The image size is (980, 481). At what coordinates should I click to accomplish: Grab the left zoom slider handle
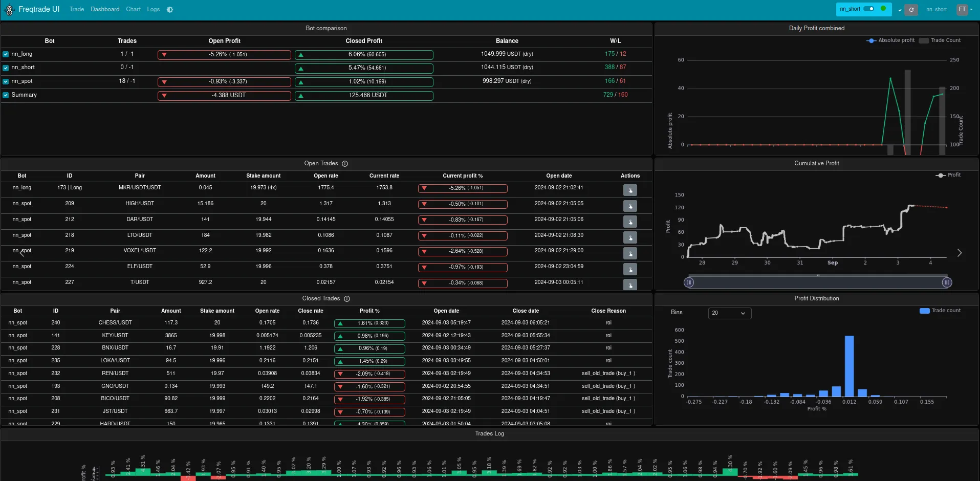tap(689, 282)
